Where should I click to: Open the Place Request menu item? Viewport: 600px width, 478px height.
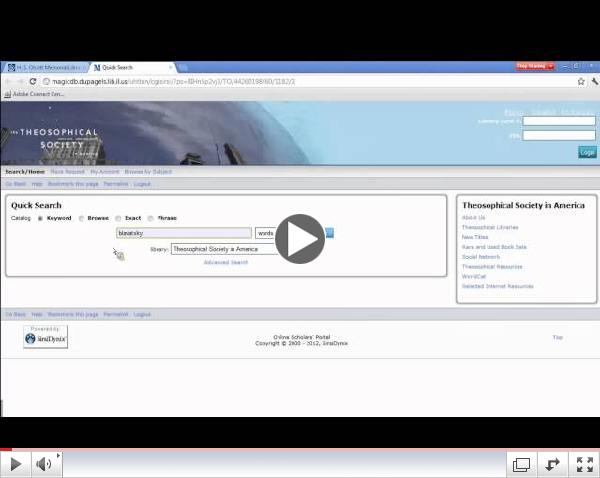pos(67,171)
